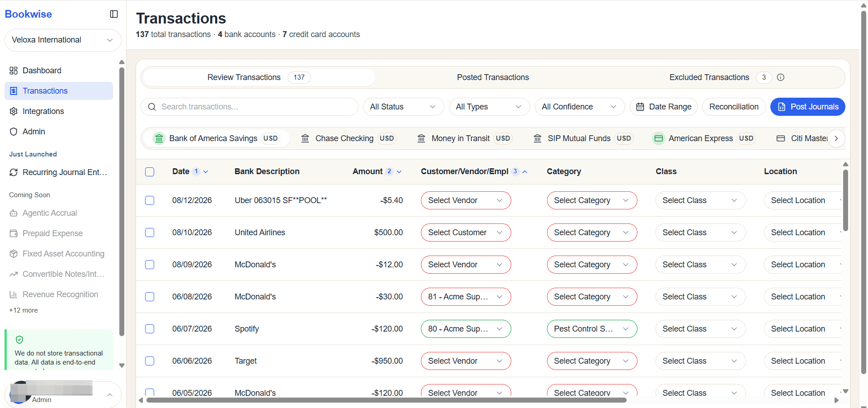Image resolution: width=868 pixels, height=408 pixels.
Task: Click Agentic Accrual sidebar item
Action: tap(59, 213)
